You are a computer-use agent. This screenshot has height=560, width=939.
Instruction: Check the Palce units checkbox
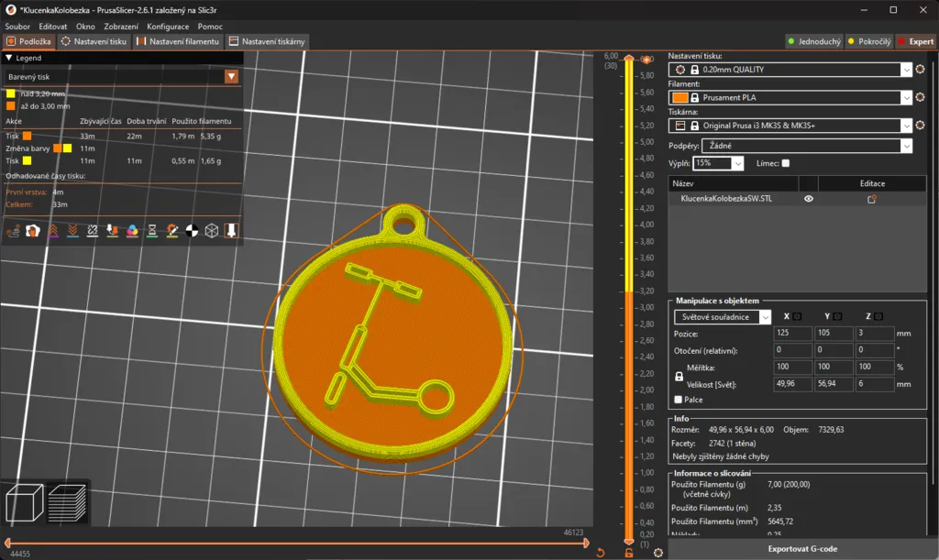pos(679,400)
